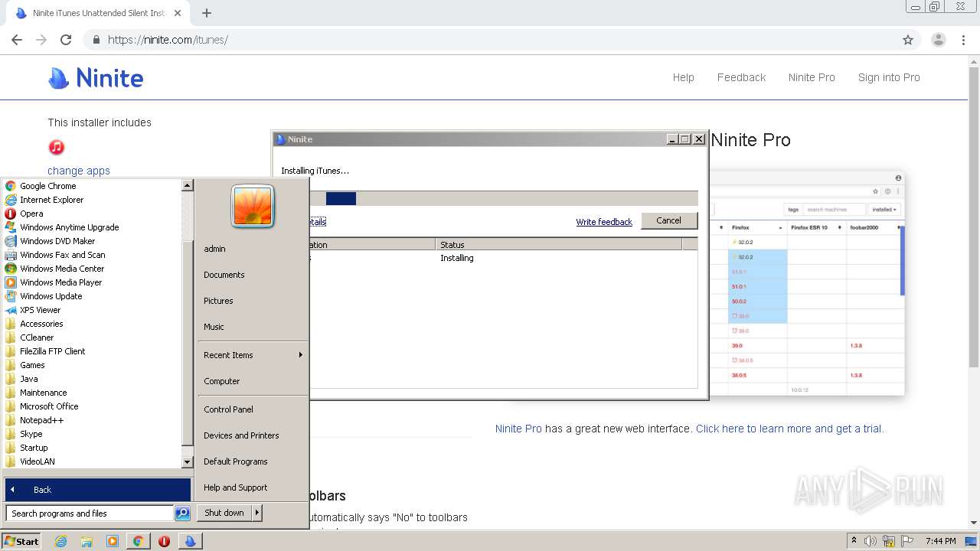Cancel the Ninite installation
The image size is (980, 551).
pos(668,220)
